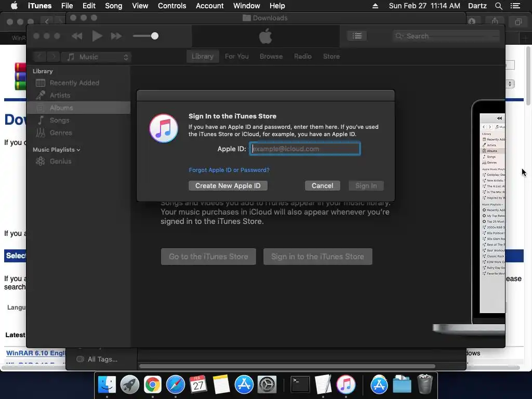Open Launchpad from the Dock
532x399 pixels.
(129, 385)
